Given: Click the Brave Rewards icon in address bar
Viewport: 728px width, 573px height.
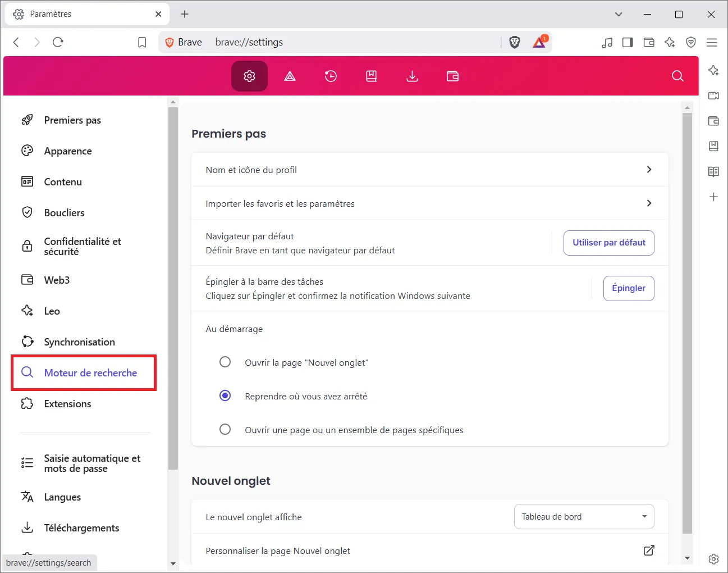Looking at the screenshot, I should tap(540, 42).
